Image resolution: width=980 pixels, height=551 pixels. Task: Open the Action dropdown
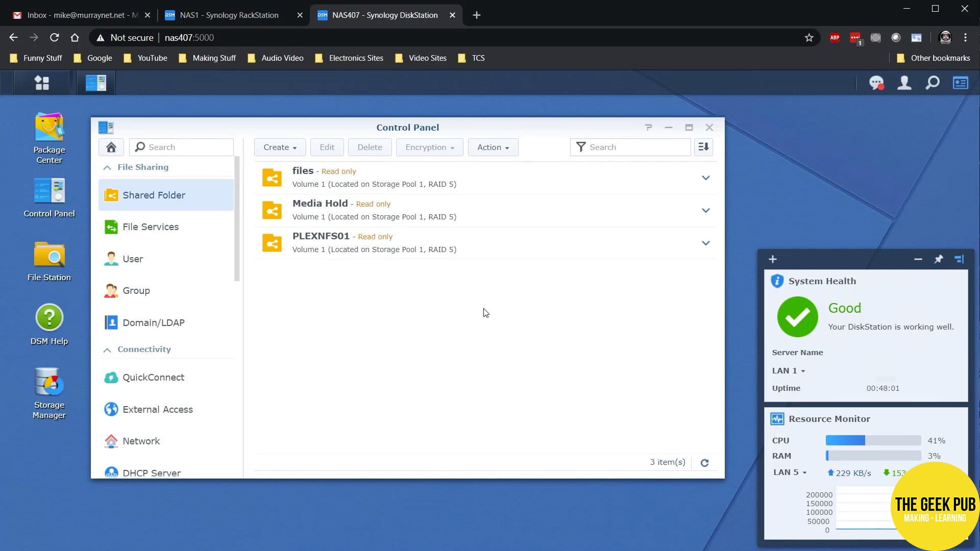pos(493,147)
